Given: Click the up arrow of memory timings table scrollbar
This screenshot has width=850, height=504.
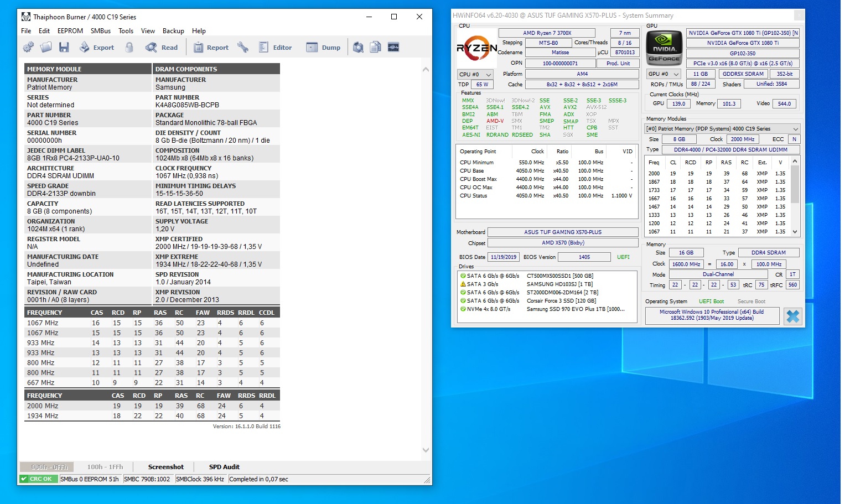Looking at the screenshot, I should click(x=795, y=161).
